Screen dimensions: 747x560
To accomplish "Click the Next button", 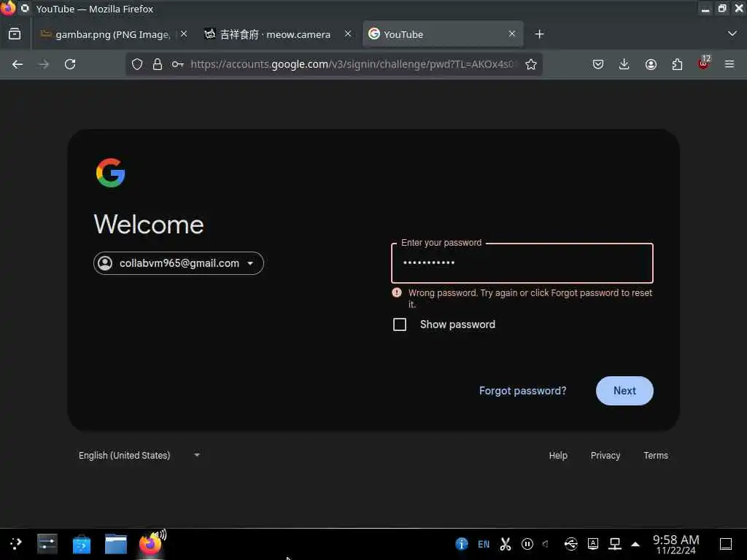I will click(624, 391).
